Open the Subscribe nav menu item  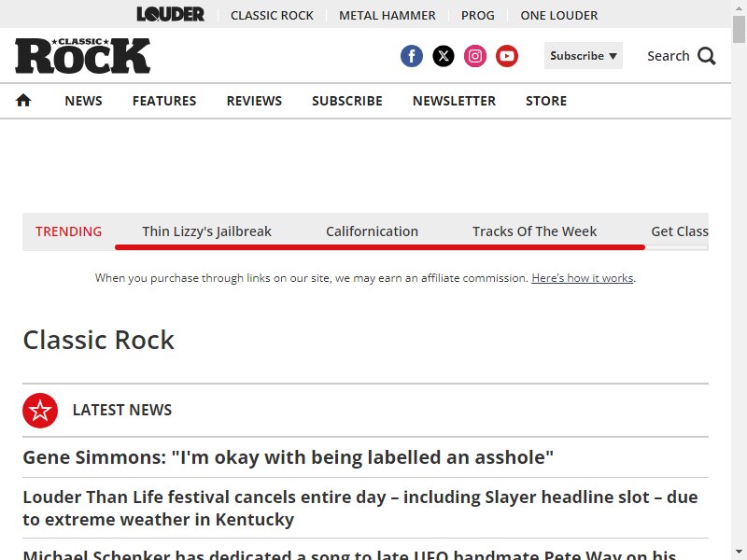[347, 101]
